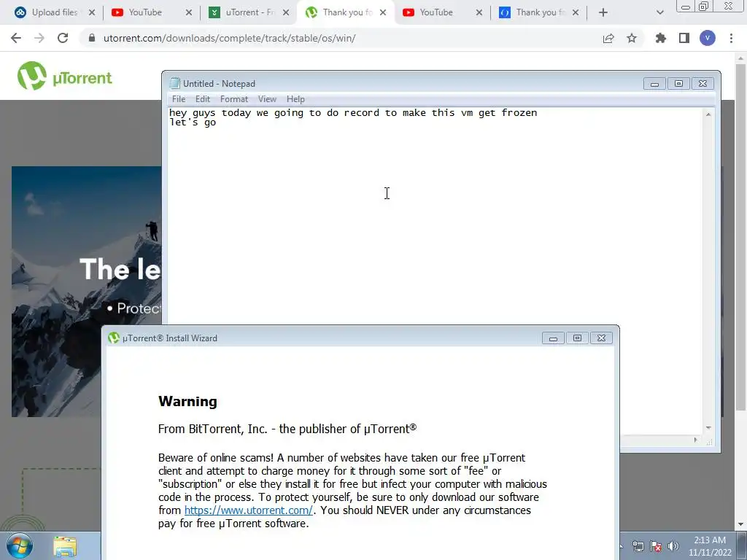747x560 pixels.
Task: Close the uTorrent - Fr tab
Action: click(286, 12)
